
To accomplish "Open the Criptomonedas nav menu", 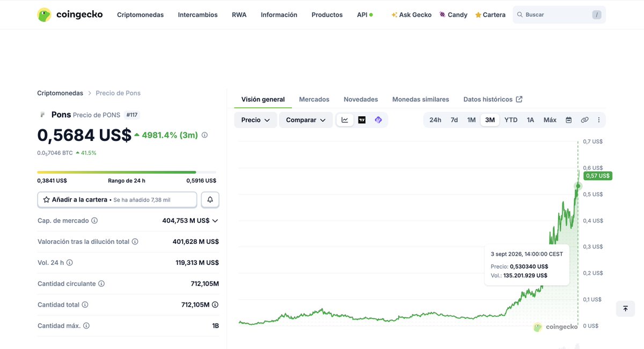I will 141,15.
